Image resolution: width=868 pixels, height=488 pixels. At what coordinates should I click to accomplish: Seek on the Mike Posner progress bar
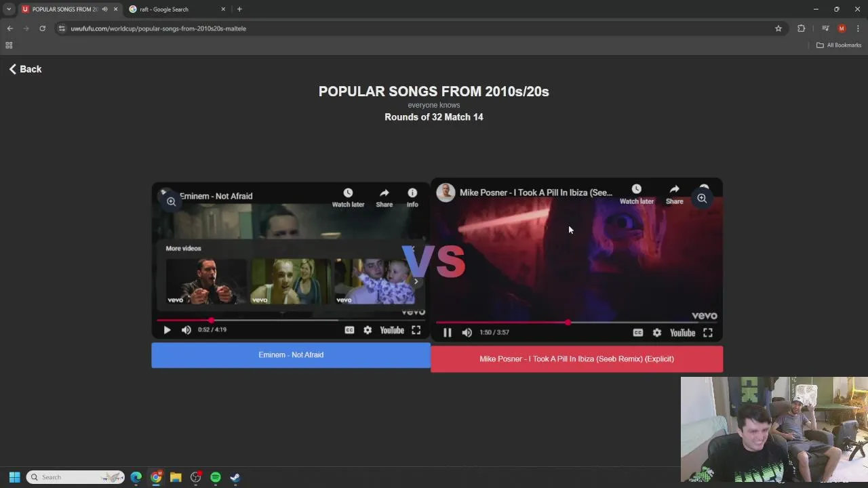pos(576,323)
